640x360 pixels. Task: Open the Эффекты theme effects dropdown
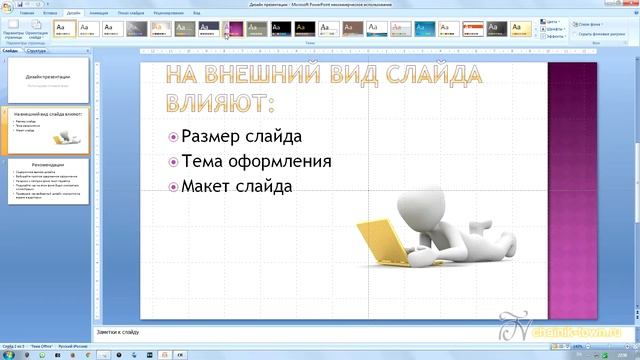[553, 36]
